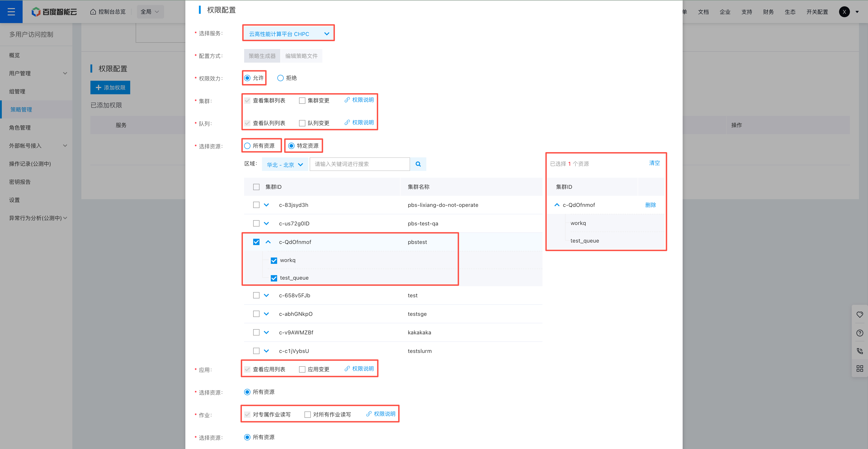Open the 控制台总览 console overview link
This screenshot has height=449, width=868.
pos(108,12)
